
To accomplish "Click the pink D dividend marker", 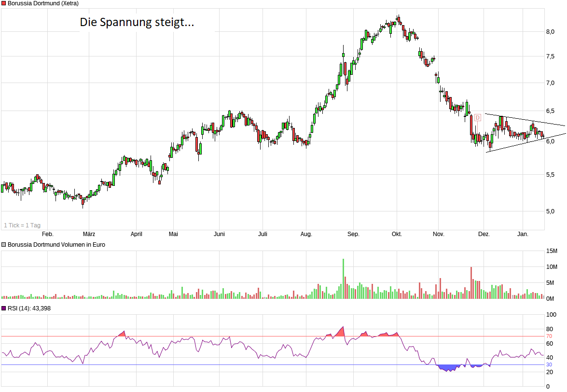I will coord(477,117).
